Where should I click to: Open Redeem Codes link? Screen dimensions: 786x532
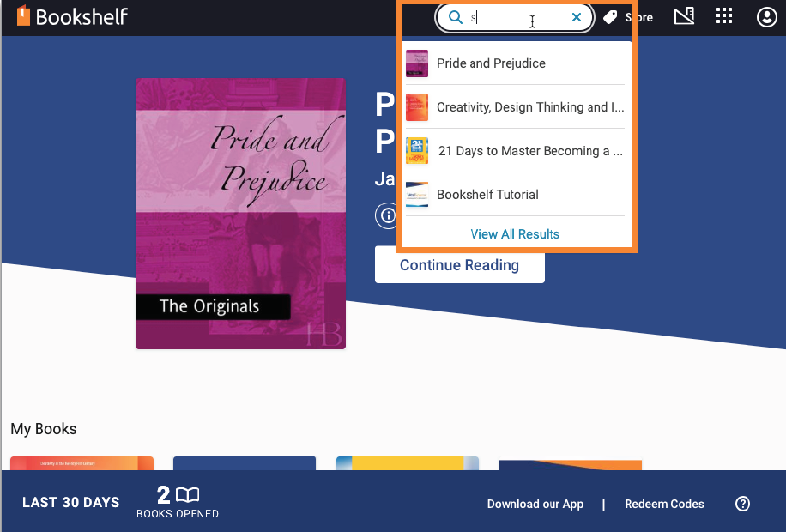click(x=664, y=504)
